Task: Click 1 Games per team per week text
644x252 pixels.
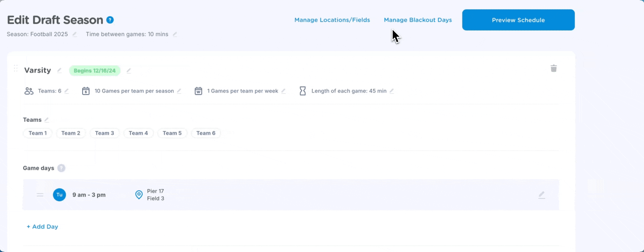Action: [x=243, y=91]
